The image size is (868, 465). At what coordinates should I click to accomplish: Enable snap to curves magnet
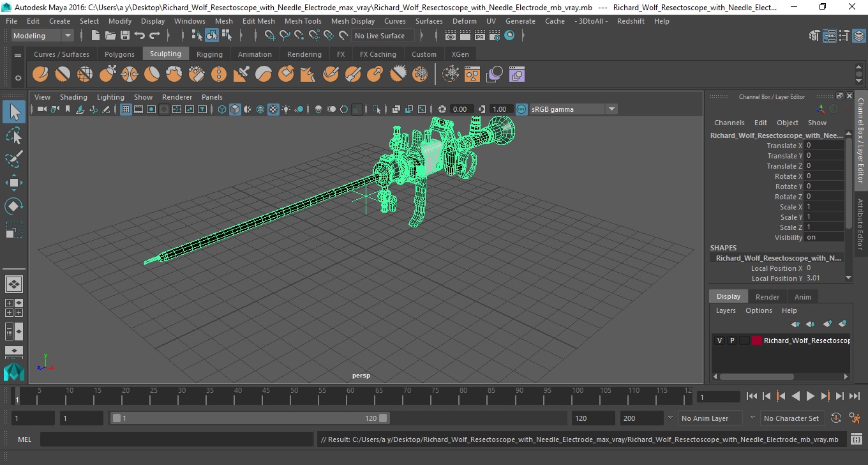point(284,36)
